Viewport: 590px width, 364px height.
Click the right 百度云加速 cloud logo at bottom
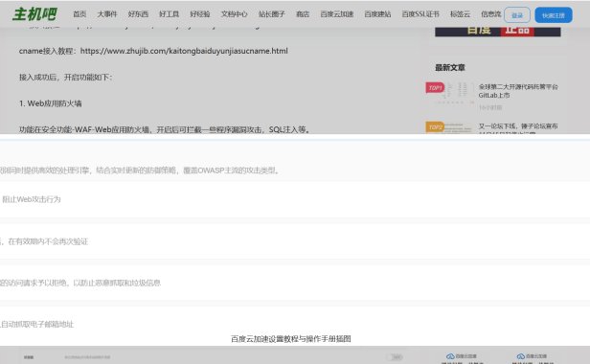pyautogui.click(x=532, y=356)
